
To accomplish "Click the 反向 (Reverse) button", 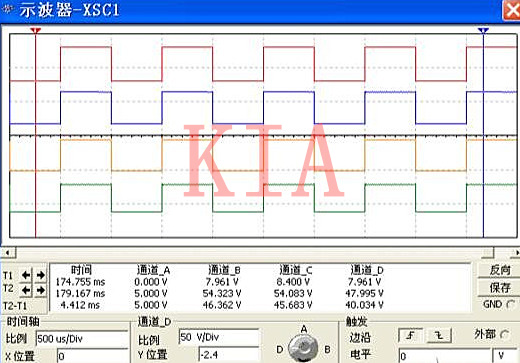I will click(500, 270).
